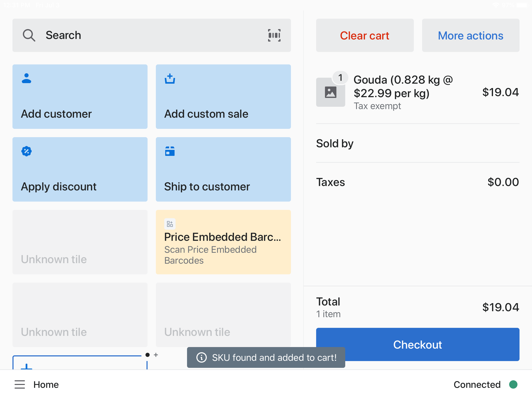Tap the percent badge icon on Apply discount
The height and width of the screenshot is (399, 532).
pyautogui.click(x=26, y=151)
